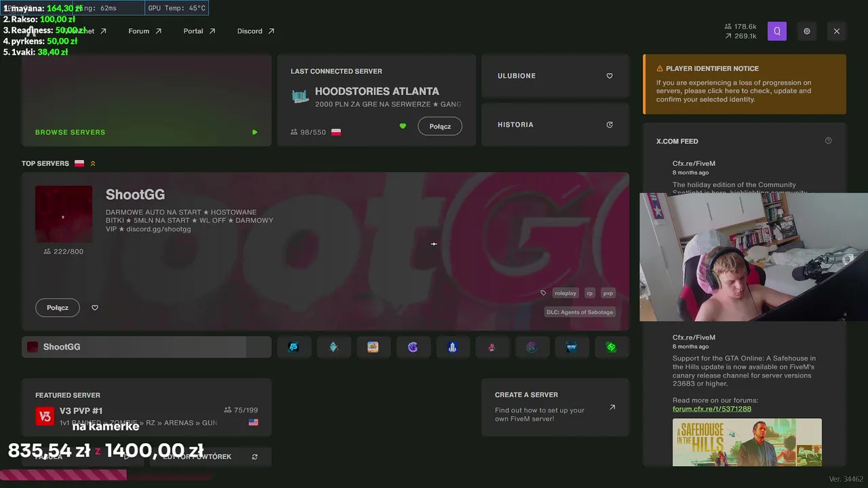Click the Ver. 34462 version label
This screenshot has width=868, height=488.
(846, 479)
